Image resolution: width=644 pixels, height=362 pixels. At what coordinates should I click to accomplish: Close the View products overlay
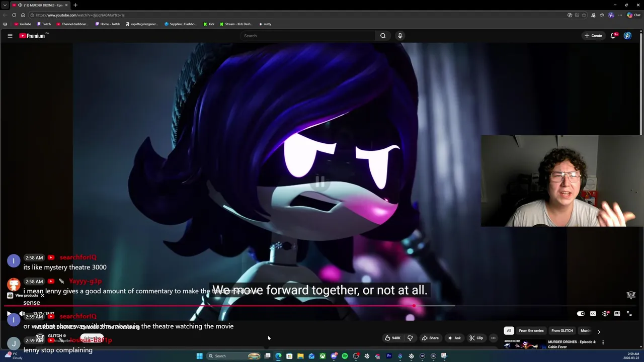point(42,296)
